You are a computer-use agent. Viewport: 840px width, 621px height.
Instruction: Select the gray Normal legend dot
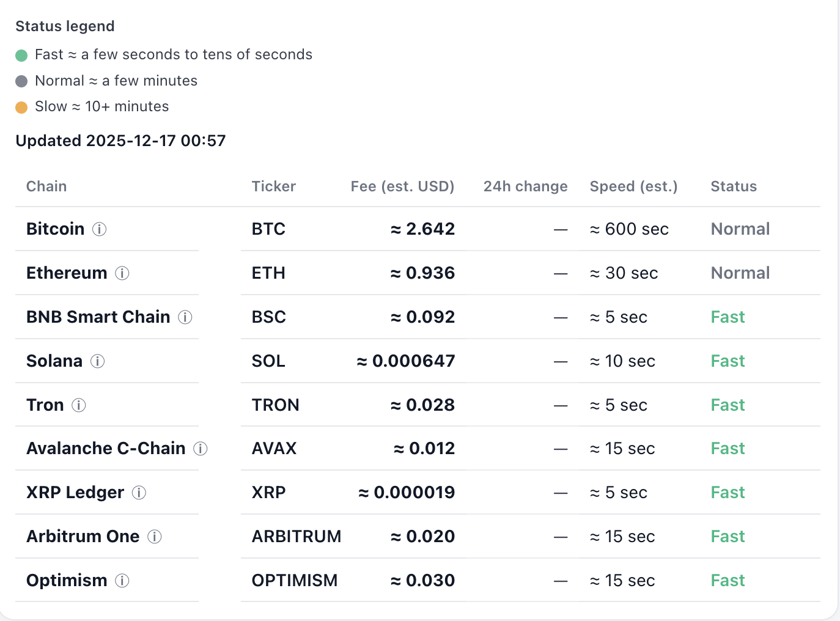(x=22, y=81)
